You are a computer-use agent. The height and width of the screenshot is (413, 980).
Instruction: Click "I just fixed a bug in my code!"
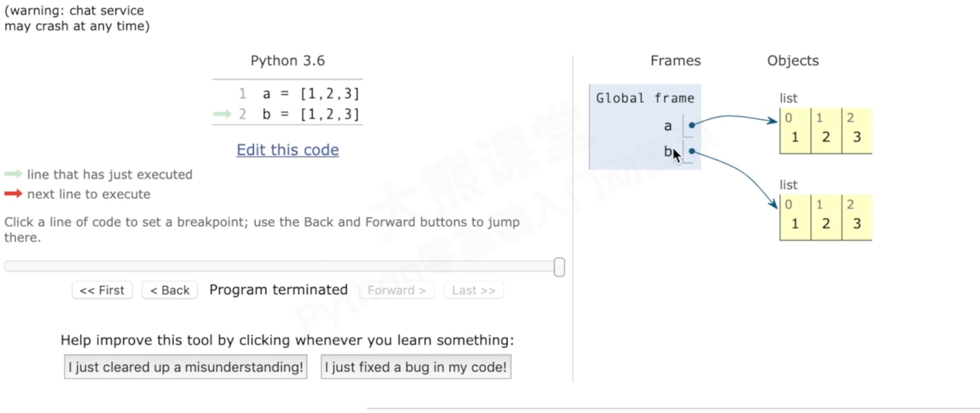416,367
